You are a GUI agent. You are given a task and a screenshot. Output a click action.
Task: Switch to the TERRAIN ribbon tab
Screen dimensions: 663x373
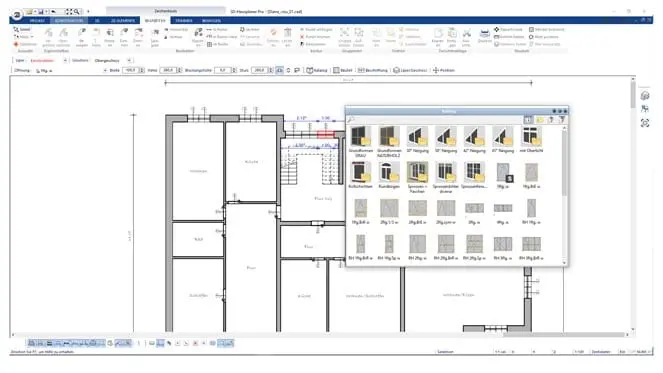click(184, 20)
